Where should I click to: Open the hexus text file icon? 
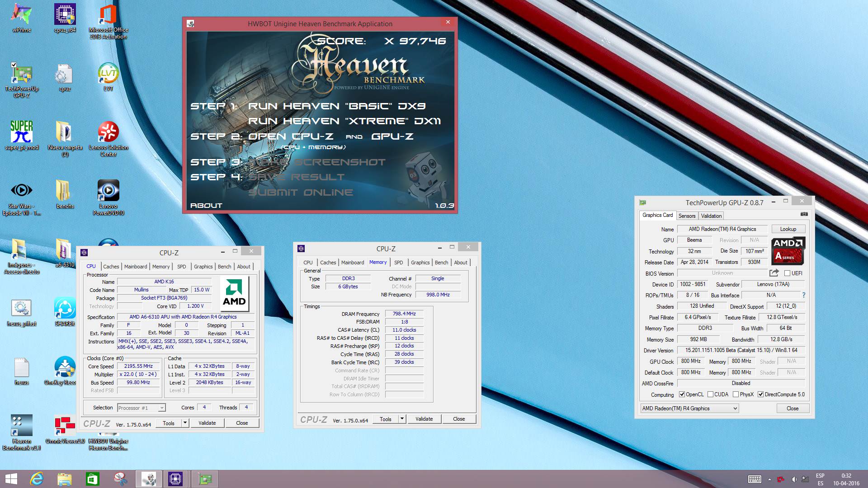click(21, 371)
